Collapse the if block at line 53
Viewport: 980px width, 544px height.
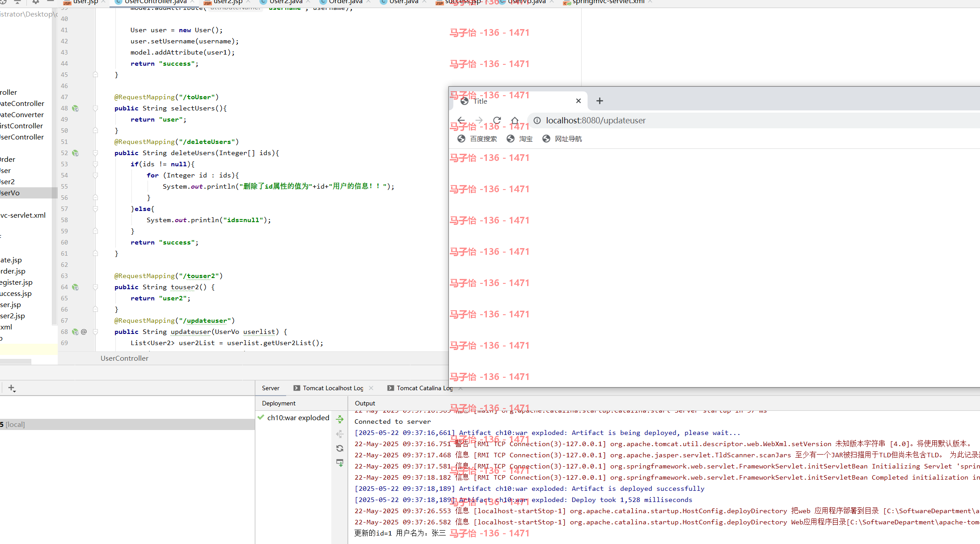click(x=95, y=164)
